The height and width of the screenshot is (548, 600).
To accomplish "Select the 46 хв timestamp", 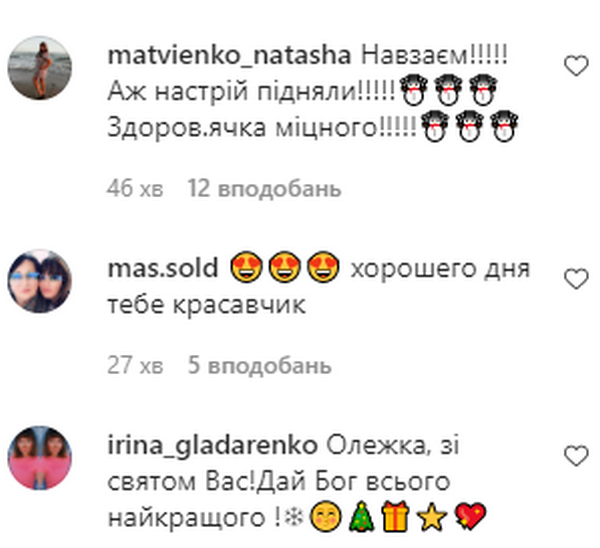I will click(135, 189).
